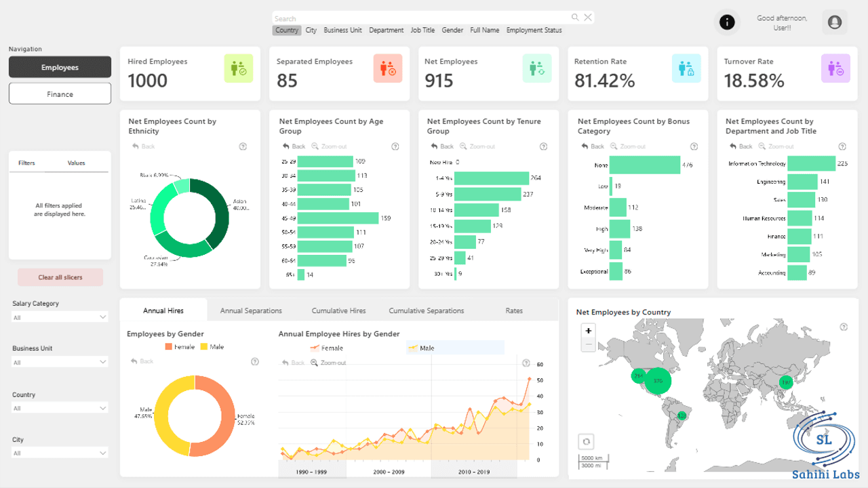Open help icon on Net Employees by Country map

[844, 327]
